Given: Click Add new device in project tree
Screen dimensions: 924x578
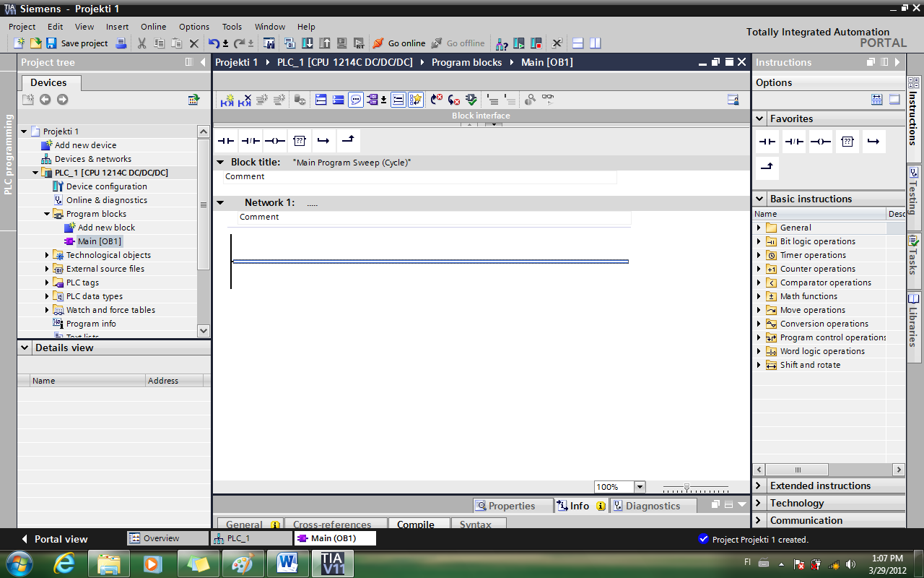Looking at the screenshot, I should (x=85, y=145).
